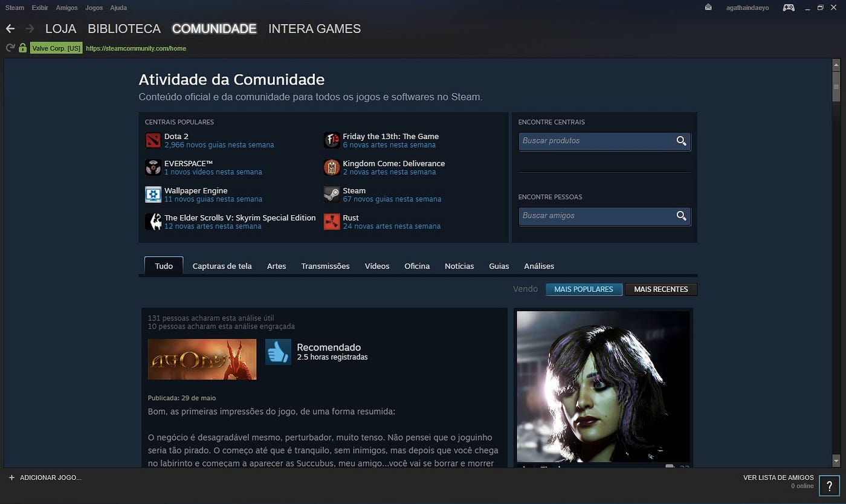This screenshot has width=846, height=504.
Task: Select the Tudo tab
Action: coord(164,266)
